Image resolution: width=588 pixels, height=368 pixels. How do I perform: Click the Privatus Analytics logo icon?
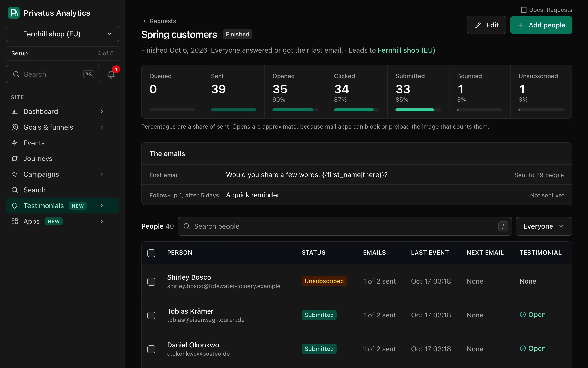(14, 13)
